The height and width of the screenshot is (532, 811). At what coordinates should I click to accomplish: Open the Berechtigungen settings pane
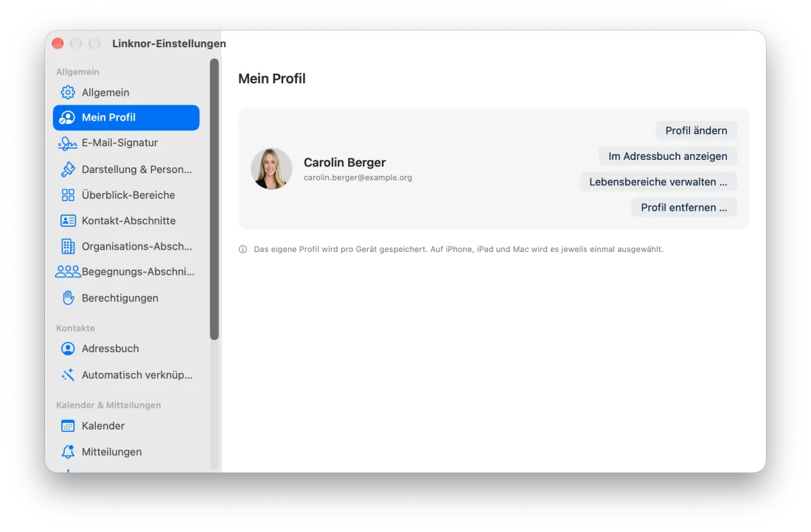(126, 298)
